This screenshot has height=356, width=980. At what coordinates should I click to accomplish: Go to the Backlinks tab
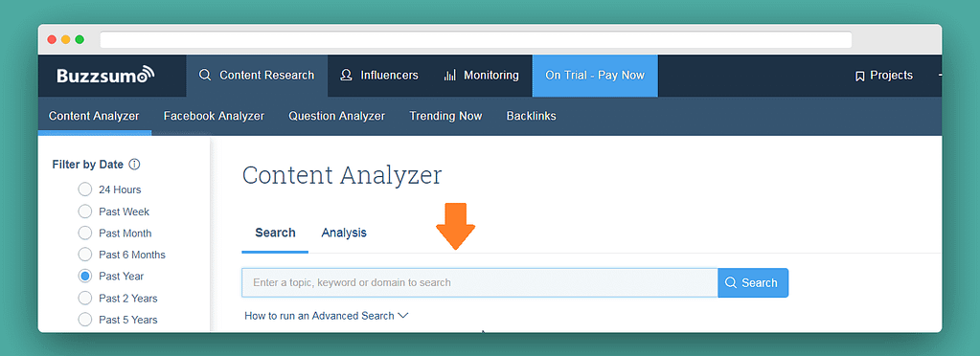(x=532, y=116)
